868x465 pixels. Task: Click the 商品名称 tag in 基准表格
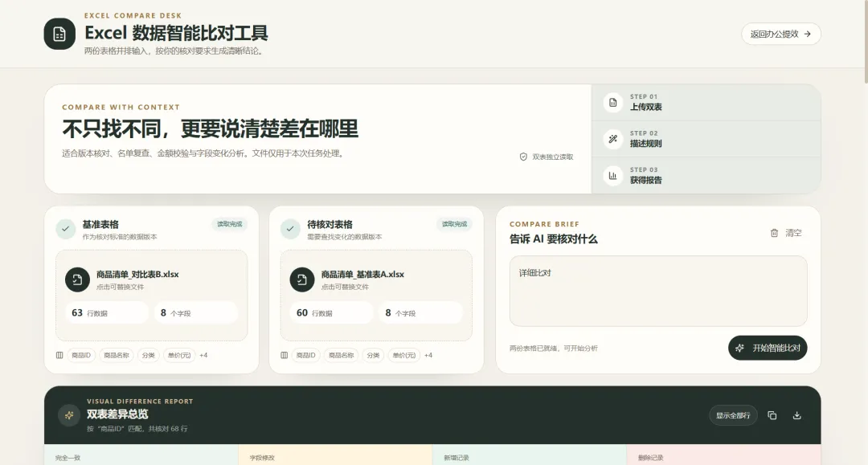tap(117, 355)
